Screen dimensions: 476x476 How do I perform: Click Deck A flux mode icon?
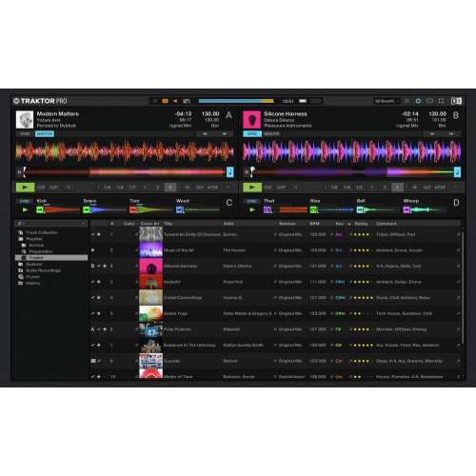pos(69,188)
